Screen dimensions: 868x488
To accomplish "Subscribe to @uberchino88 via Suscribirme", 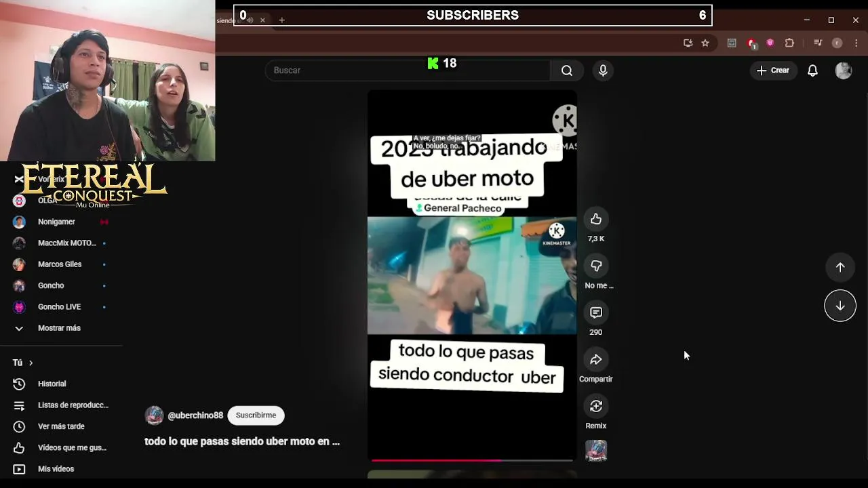I will (x=256, y=415).
